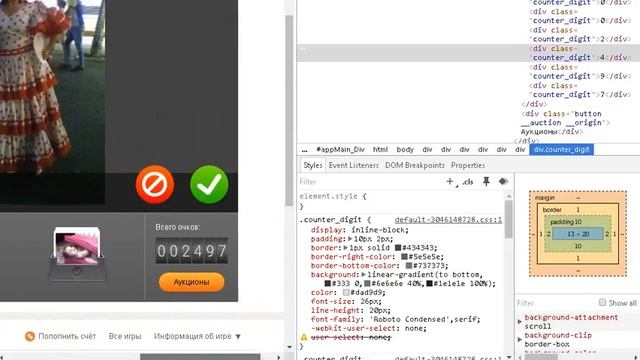Click the #dad9d9 color swatch
Screen dimensions: 640x360
(x=346, y=293)
